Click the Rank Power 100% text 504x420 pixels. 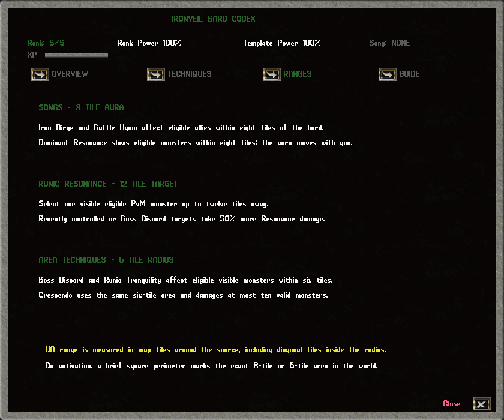pos(149,43)
